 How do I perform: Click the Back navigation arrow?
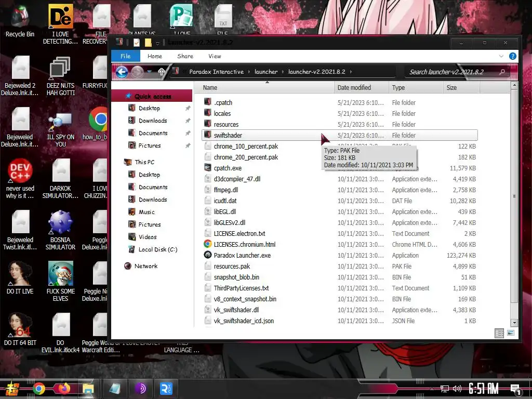pos(122,72)
